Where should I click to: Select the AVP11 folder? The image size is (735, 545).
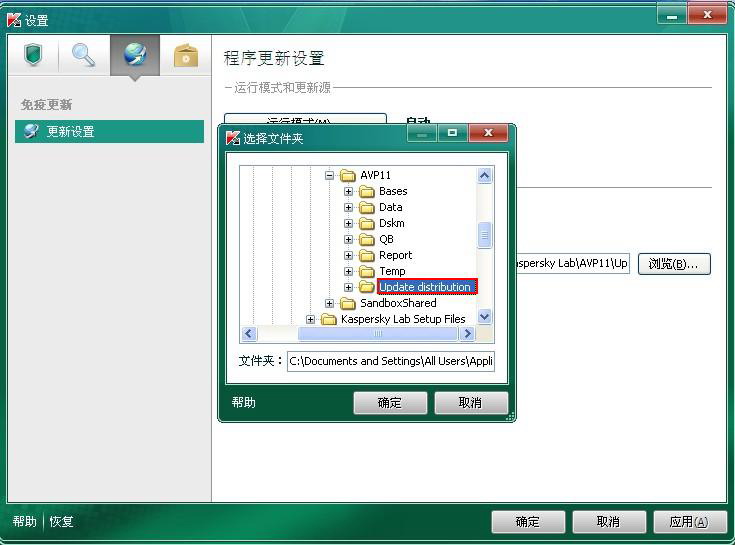pos(375,175)
